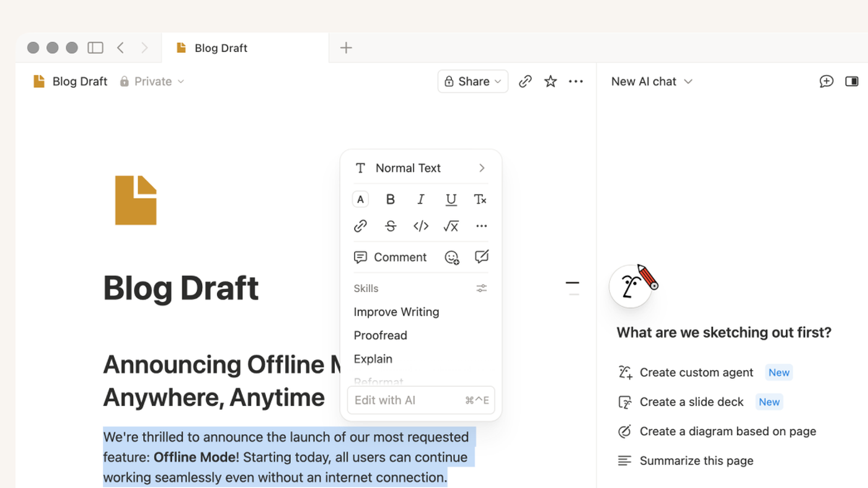The width and height of the screenshot is (868, 488).
Task: Collapse the AI chat side panel icon
Action: 852,81
